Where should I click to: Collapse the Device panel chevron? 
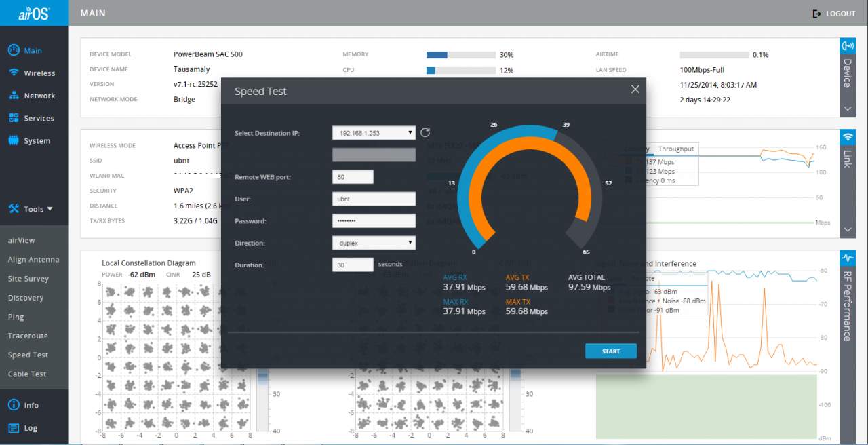847,109
